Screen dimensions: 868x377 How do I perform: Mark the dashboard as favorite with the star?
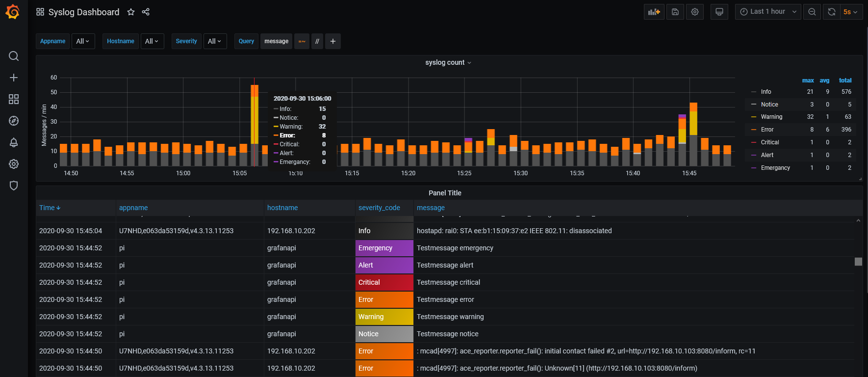pos(131,12)
